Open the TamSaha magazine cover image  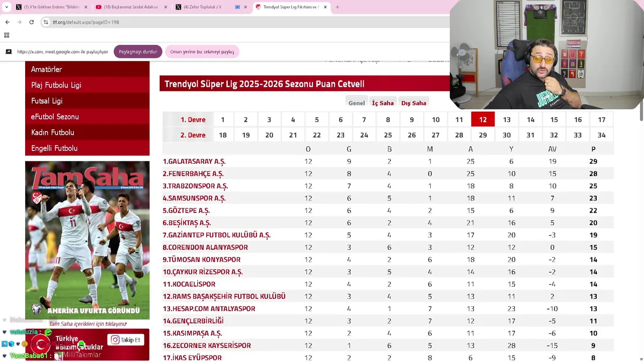[87, 240]
